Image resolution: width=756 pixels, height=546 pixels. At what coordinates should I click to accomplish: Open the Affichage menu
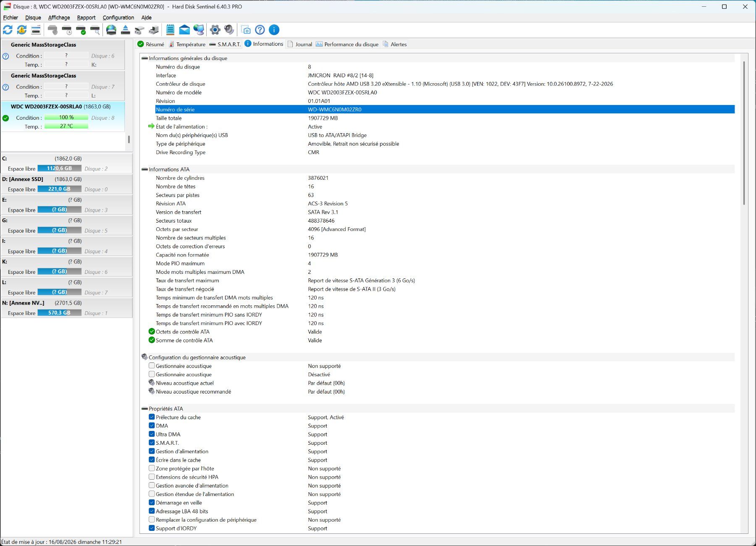tap(59, 18)
